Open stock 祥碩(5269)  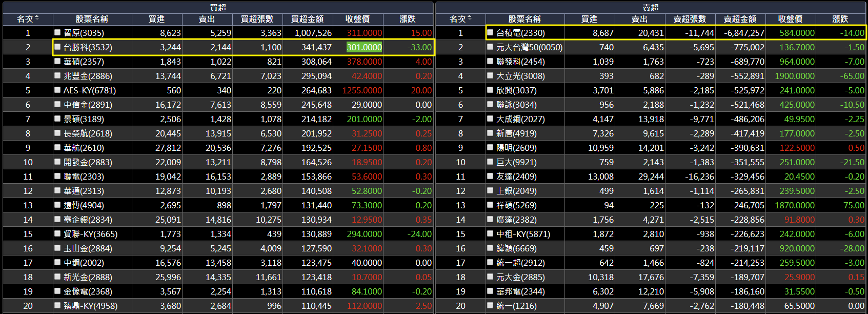click(x=516, y=205)
